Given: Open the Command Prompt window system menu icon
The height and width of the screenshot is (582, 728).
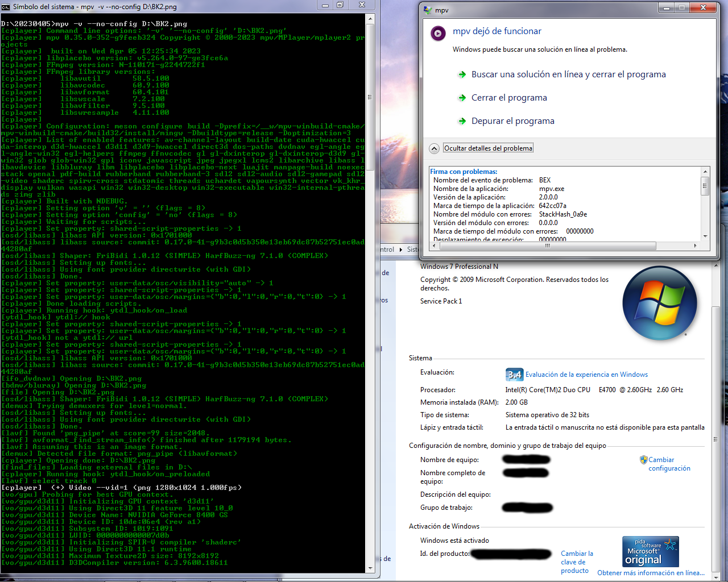Looking at the screenshot, I should (6, 6).
